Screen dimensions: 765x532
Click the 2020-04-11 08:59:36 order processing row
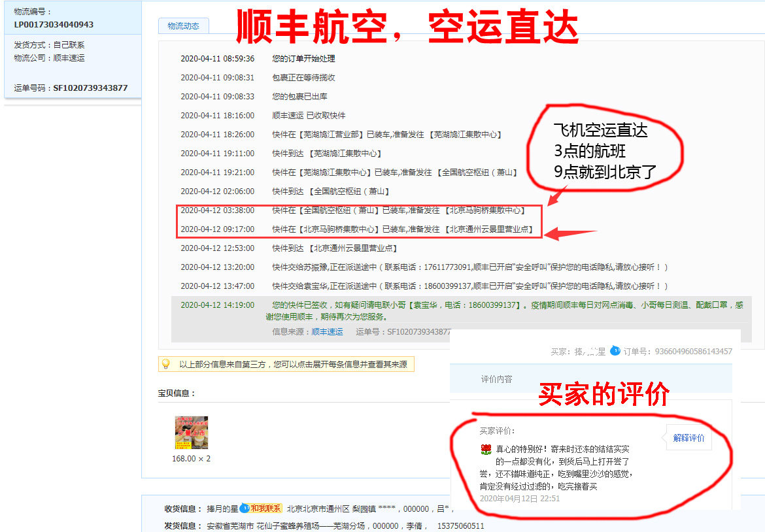pos(258,59)
